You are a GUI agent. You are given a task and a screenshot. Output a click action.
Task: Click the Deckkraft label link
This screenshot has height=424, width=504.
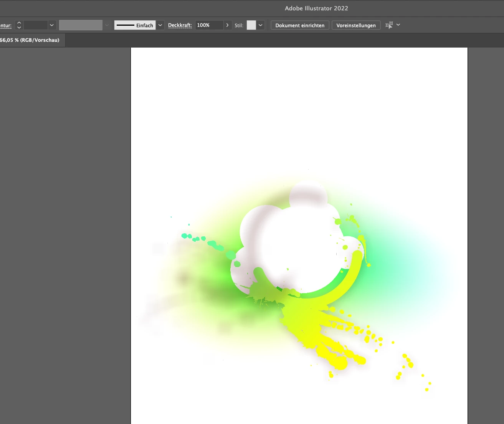pos(180,25)
